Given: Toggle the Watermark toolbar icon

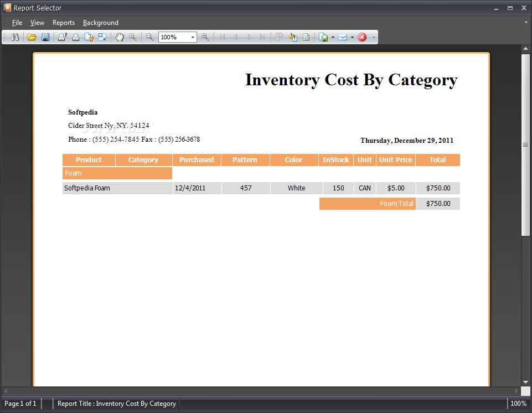Looking at the screenshot, I should point(306,37).
